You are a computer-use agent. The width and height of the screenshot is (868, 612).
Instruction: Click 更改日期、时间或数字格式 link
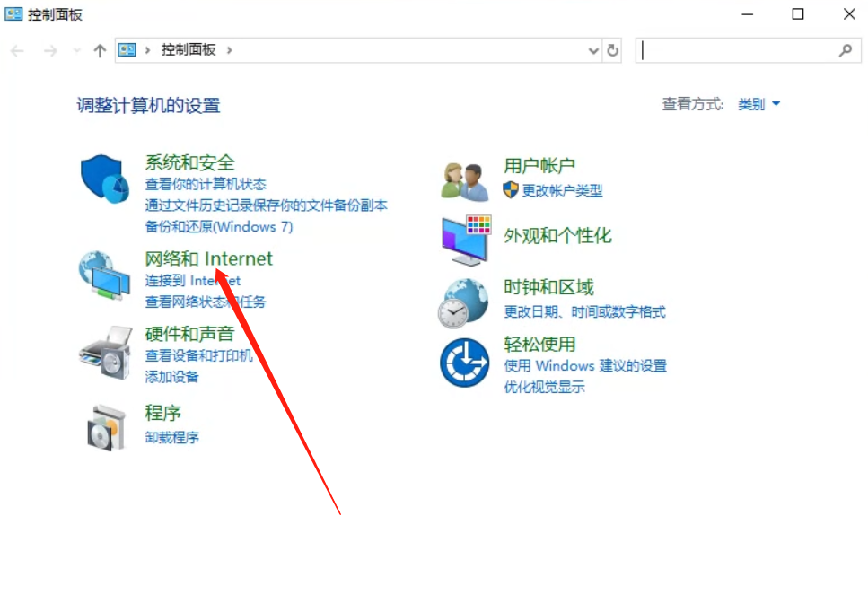[x=584, y=312]
